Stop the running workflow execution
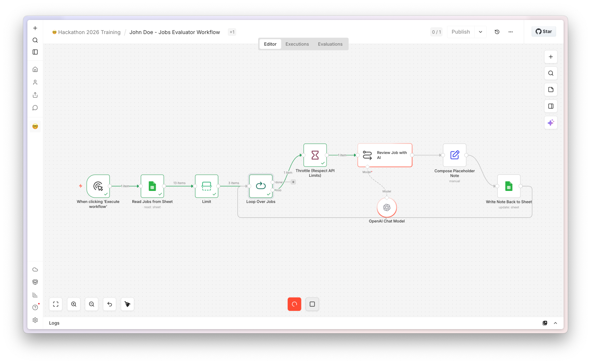The image size is (591, 364). click(x=312, y=304)
